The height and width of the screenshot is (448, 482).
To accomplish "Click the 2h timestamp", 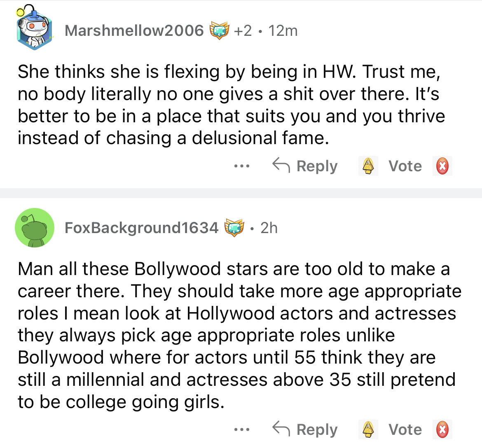I will [269, 228].
